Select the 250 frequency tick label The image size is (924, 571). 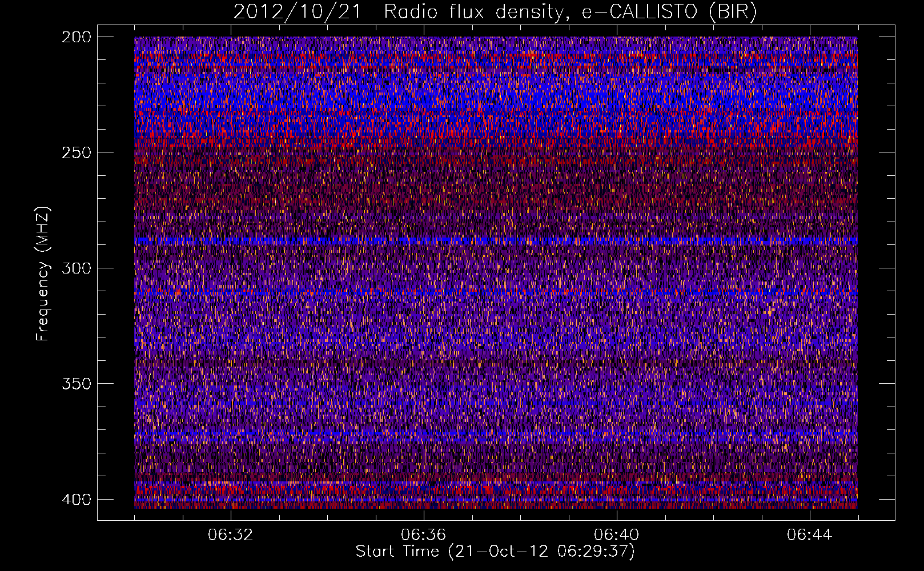click(75, 152)
